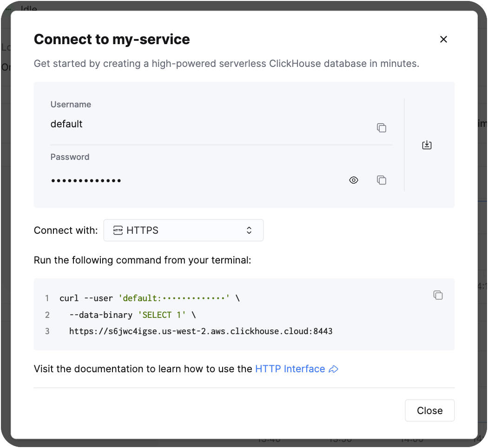Copy the default username
Image resolution: width=488 pixels, height=448 pixels.
click(x=381, y=128)
